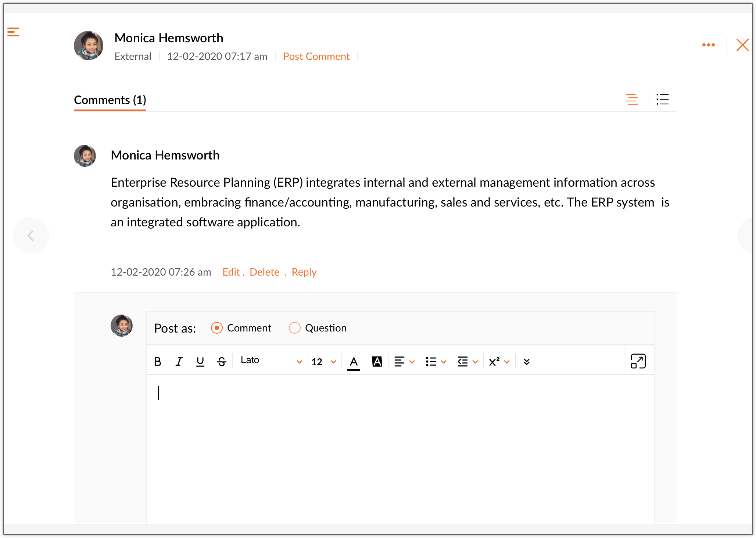Show more toolbar options with double chevron
The image size is (756, 538).
pyautogui.click(x=526, y=362)
